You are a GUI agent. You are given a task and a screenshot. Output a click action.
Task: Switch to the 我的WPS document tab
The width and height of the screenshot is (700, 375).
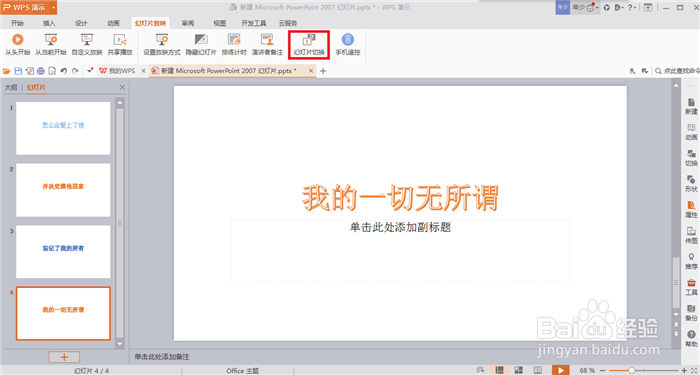(117, 71)
